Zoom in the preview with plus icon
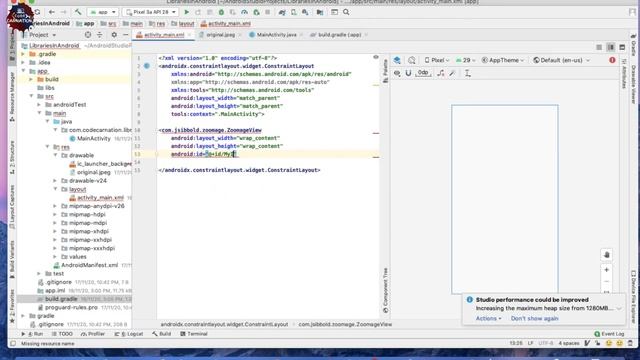The height and width of the screenshot is (360, 640). (607, 270)
